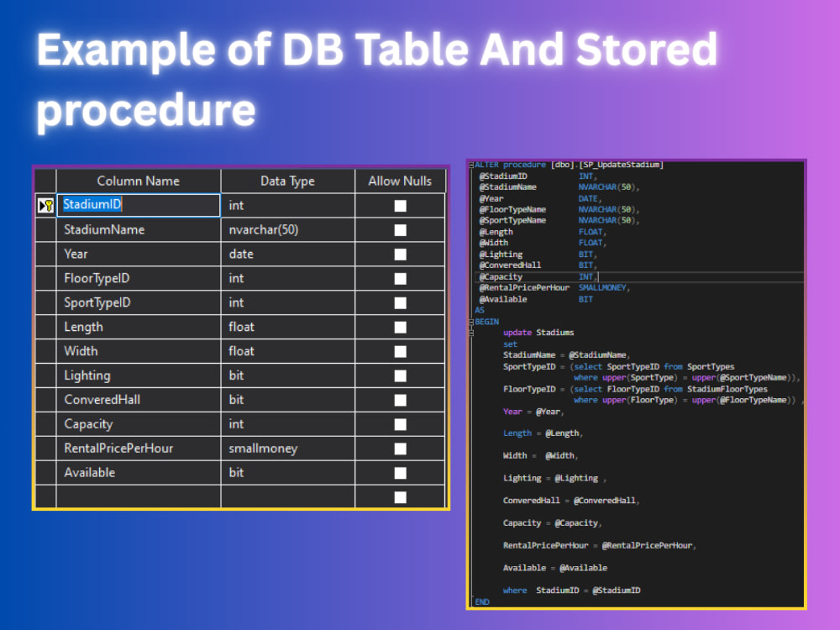This screenshot has height=630, width=840.
Task: Select the Lighting column name cell
Action: pos(139,375)
